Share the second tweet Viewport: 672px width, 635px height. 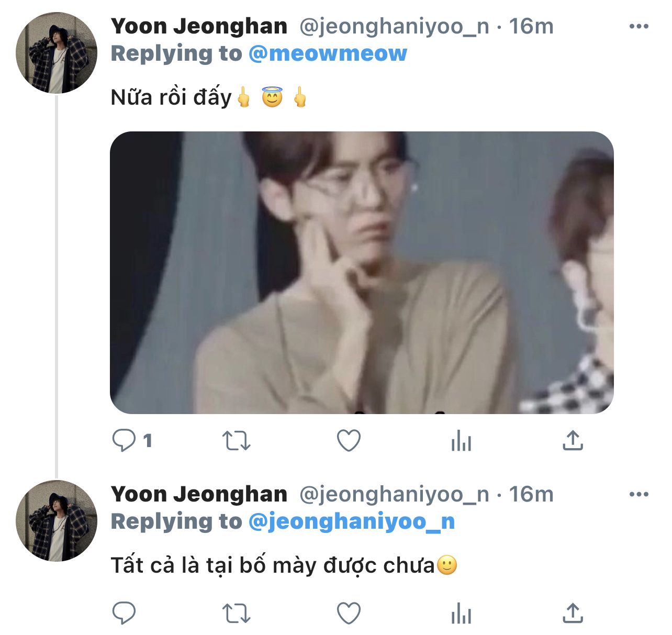(573, 614)
